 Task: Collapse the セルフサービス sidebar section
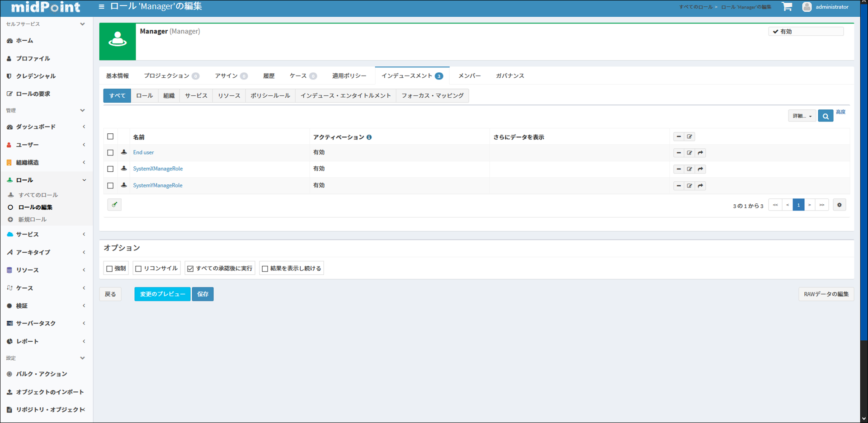(x=82, y=24)
